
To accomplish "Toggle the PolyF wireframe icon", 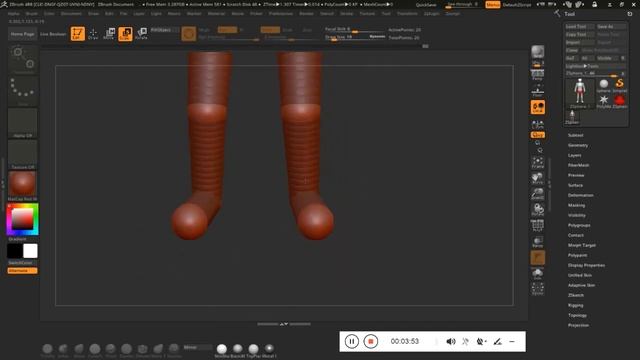I will point(538,225).
